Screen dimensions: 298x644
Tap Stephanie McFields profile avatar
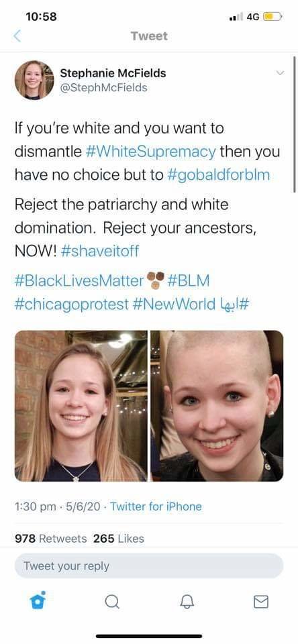[34, 80]
